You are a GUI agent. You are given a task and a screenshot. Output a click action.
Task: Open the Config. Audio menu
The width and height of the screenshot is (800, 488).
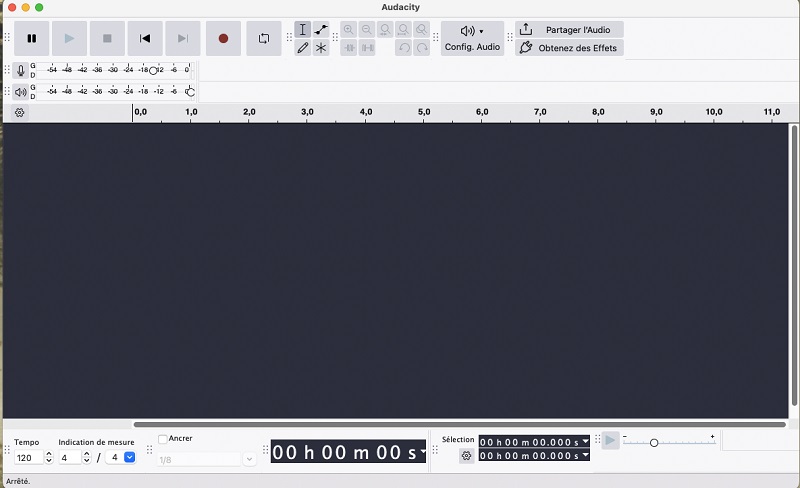472,38
